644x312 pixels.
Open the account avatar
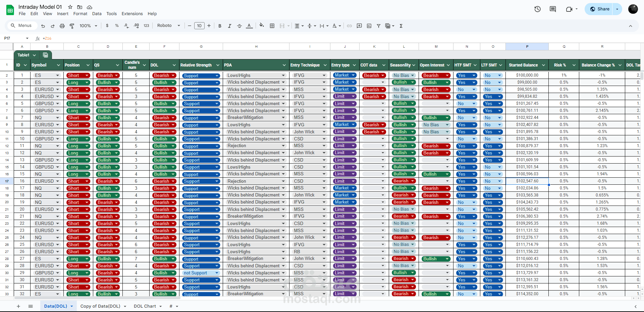point(633,9)
